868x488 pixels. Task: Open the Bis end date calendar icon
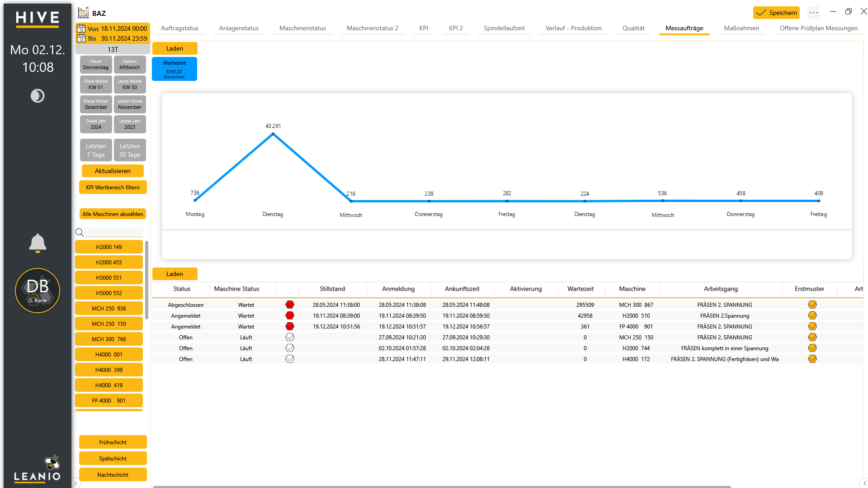tap(81, 38)
